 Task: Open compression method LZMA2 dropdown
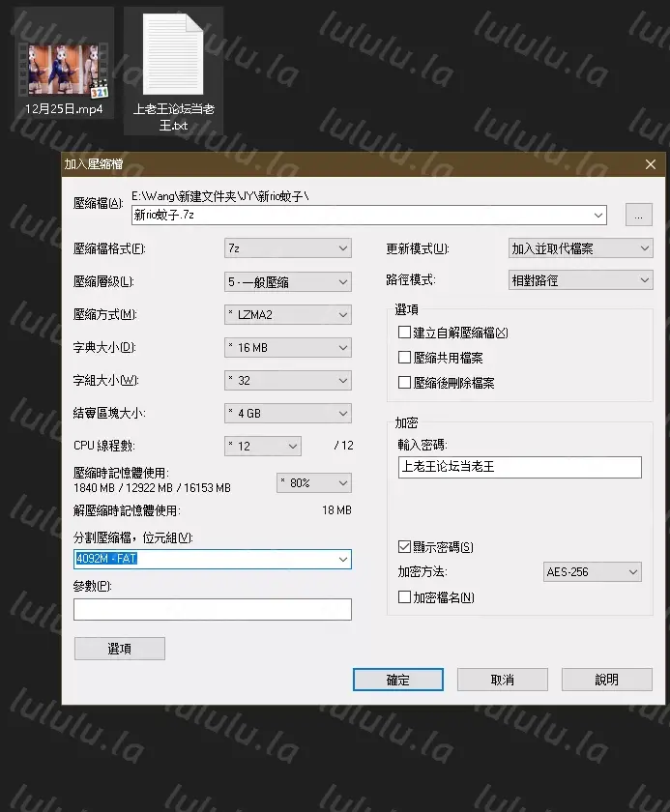pyautogui.click(x=288, y=315)
